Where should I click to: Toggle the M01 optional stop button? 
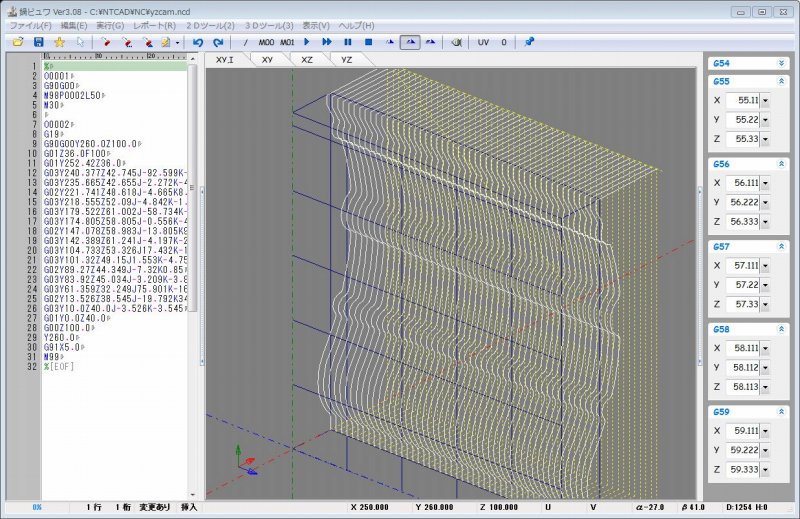click(x=287, y=42)
